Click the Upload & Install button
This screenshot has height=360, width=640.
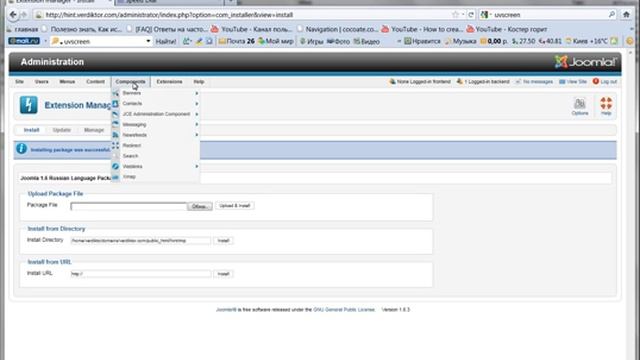[235, 206]
